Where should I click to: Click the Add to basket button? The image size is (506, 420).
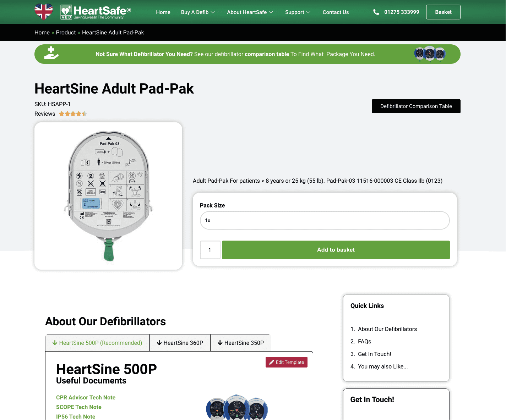(336, 250)
